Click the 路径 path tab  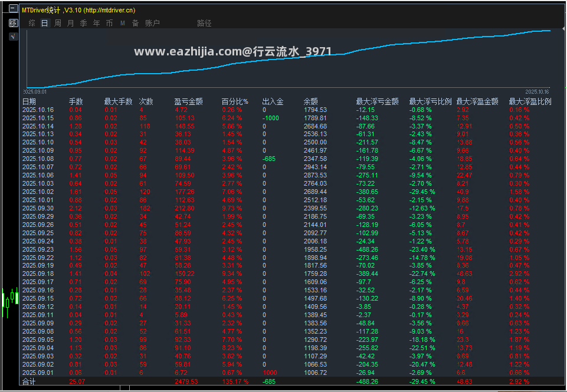(x=204, y=23)
